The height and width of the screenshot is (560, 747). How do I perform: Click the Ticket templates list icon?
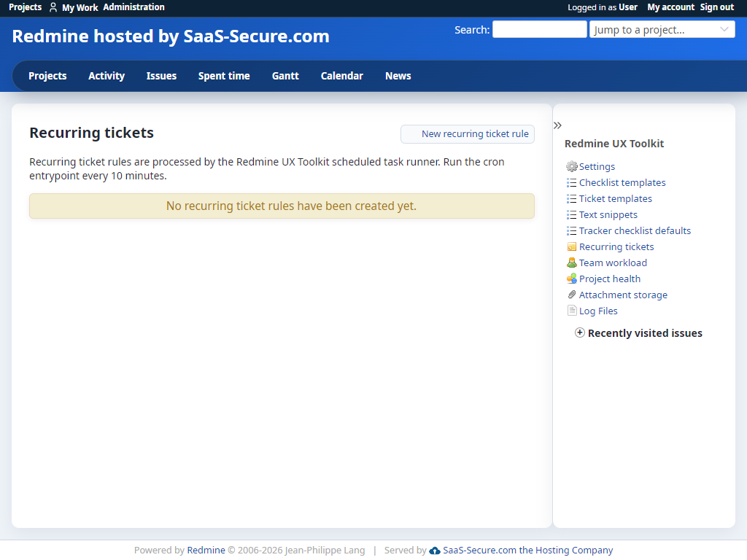[x=571, y=198]
